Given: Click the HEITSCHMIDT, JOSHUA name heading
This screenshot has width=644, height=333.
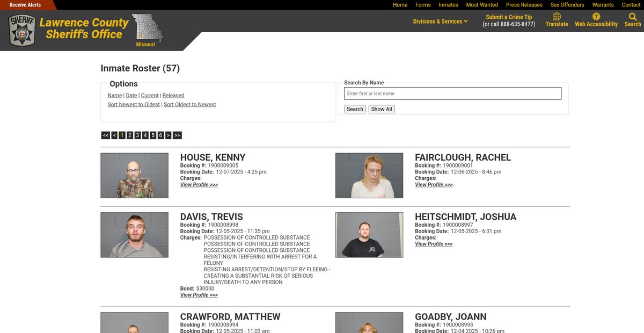Looking at the screenshot, I should (x=466, y=217).
